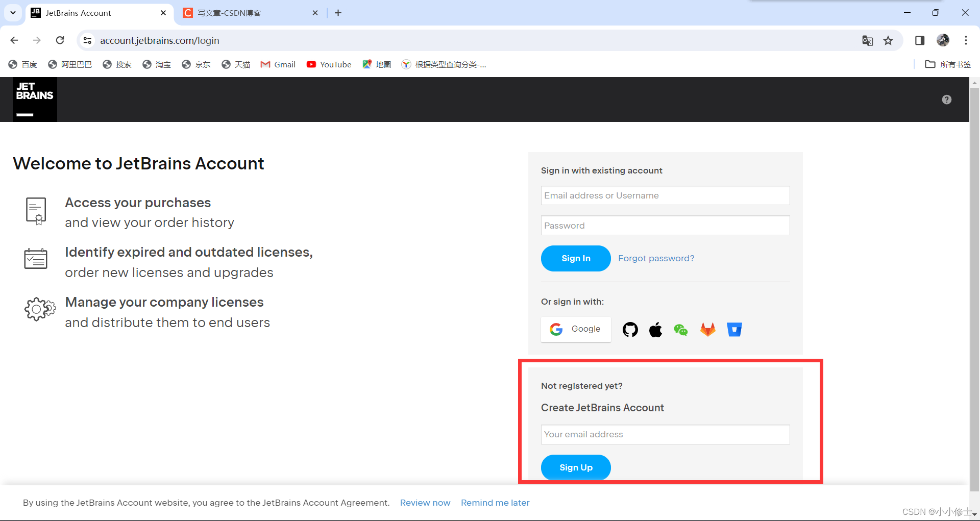
Task: Open the tab search dropdown arrow
Action: pyautogui.click(x=13, y=13)
